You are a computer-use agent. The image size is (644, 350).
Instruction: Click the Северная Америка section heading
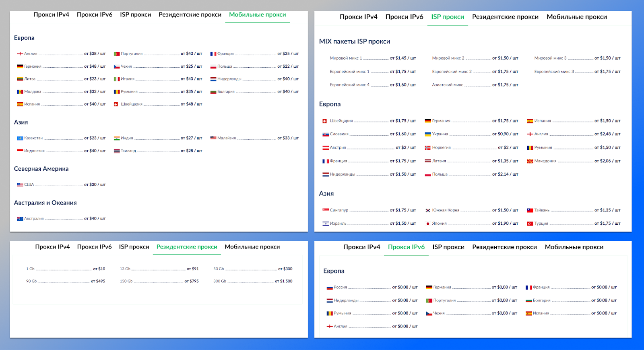point(41,169)
